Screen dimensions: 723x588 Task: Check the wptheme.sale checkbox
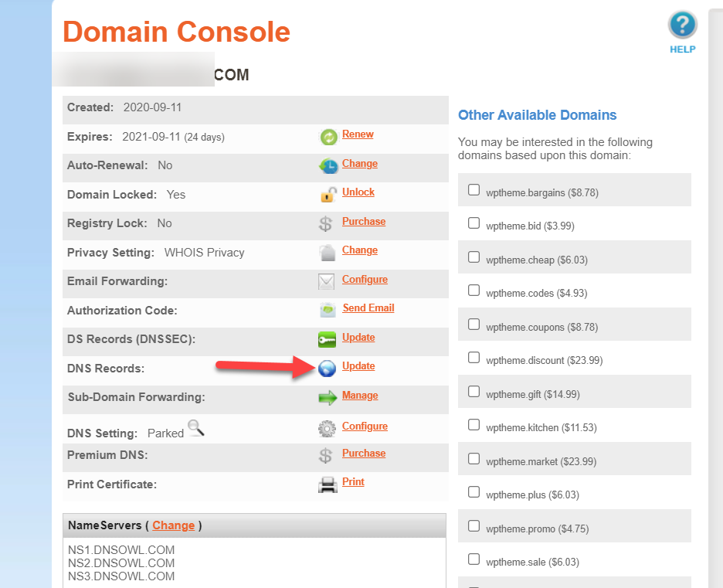[474, 559]
